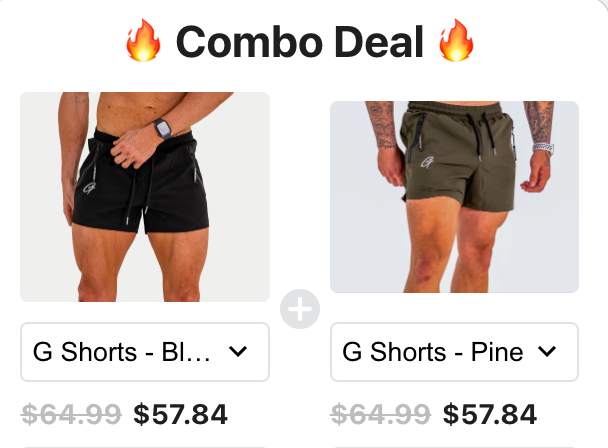The image size is (608, 448).
Task: Click the $57.84 price under black shorts
Action: tap(180, 414)
